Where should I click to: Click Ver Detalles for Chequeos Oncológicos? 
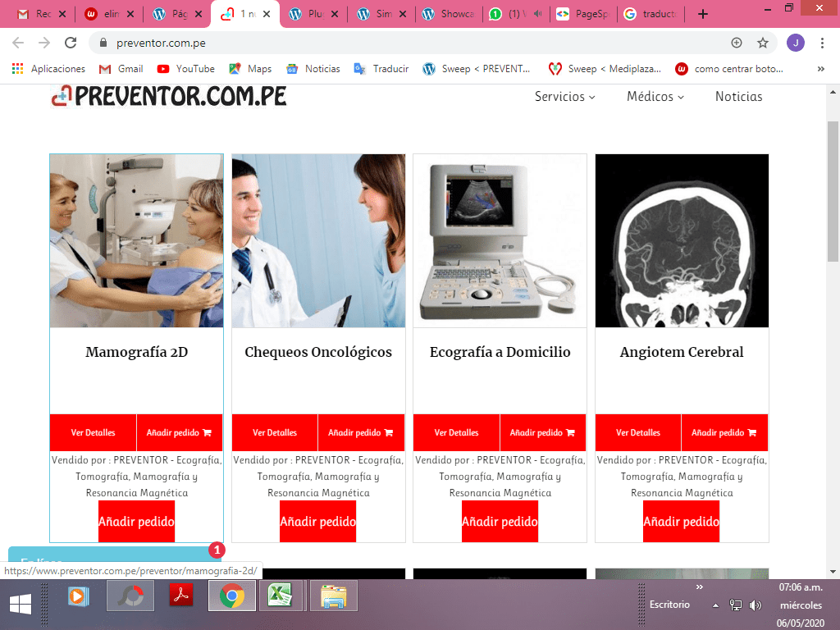coord(275,432)
